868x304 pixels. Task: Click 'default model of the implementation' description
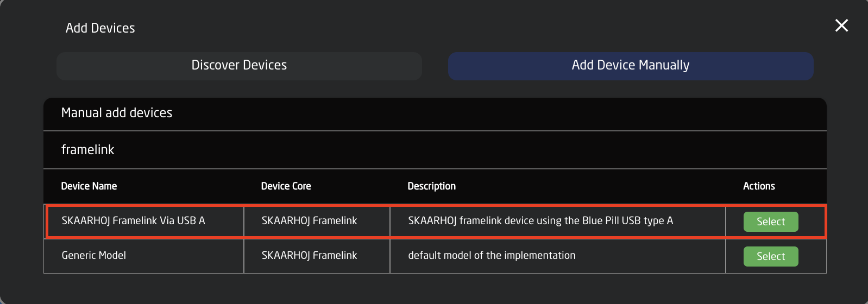tap(492, 255)
